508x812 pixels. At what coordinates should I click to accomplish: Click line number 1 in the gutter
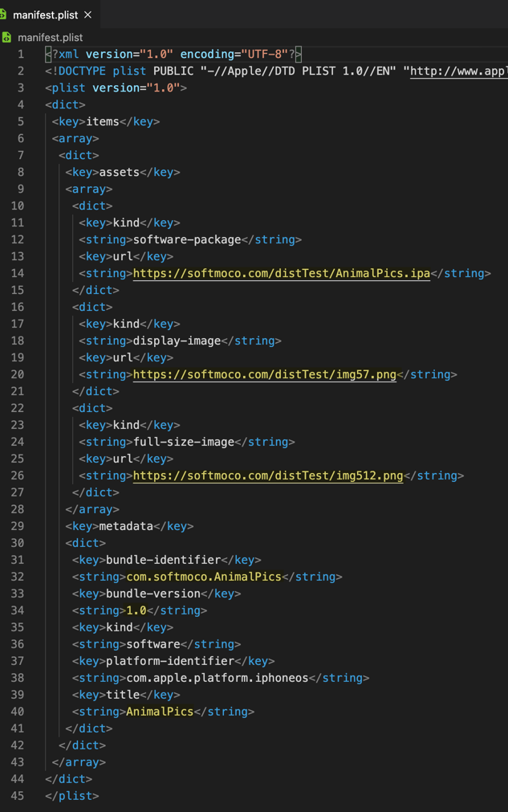tap(21, 54)
